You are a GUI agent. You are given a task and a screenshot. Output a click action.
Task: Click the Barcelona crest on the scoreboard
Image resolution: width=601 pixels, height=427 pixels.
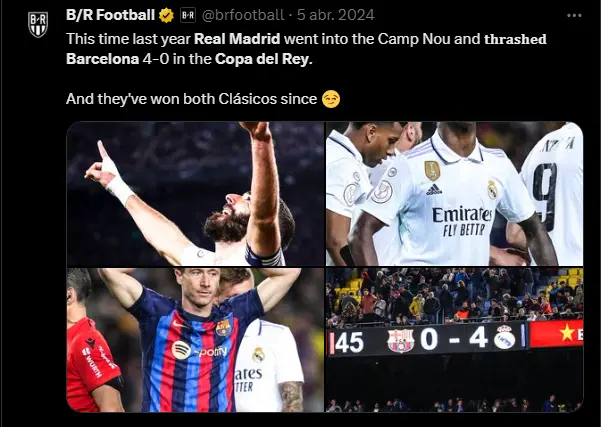coord(401,340)
